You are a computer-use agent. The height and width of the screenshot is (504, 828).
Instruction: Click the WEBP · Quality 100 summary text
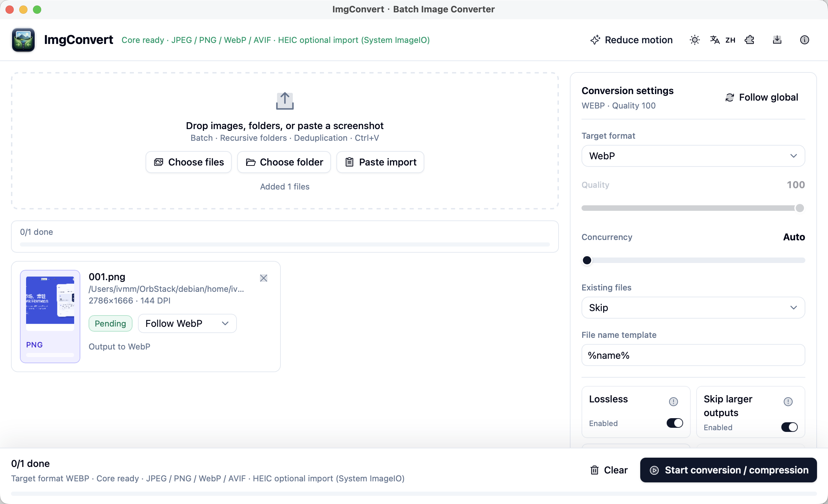[x=619, y=106]
